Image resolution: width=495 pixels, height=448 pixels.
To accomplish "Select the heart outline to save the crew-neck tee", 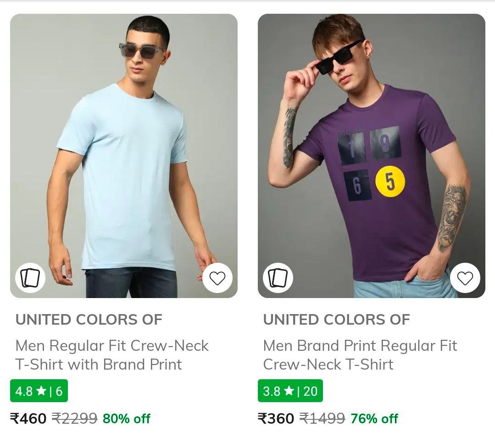I will 217,278.
